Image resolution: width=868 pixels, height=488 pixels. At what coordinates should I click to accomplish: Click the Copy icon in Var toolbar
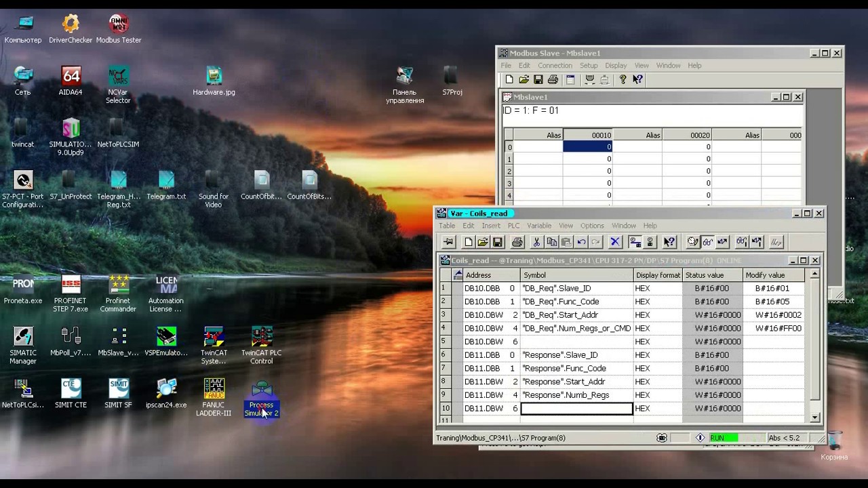pos(551,242)
